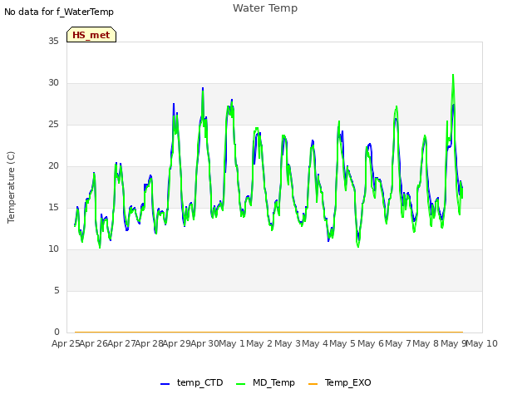Toggle the temp_CTD legend entry
This screenshot has width=532, height=399.
click(192, 382)
